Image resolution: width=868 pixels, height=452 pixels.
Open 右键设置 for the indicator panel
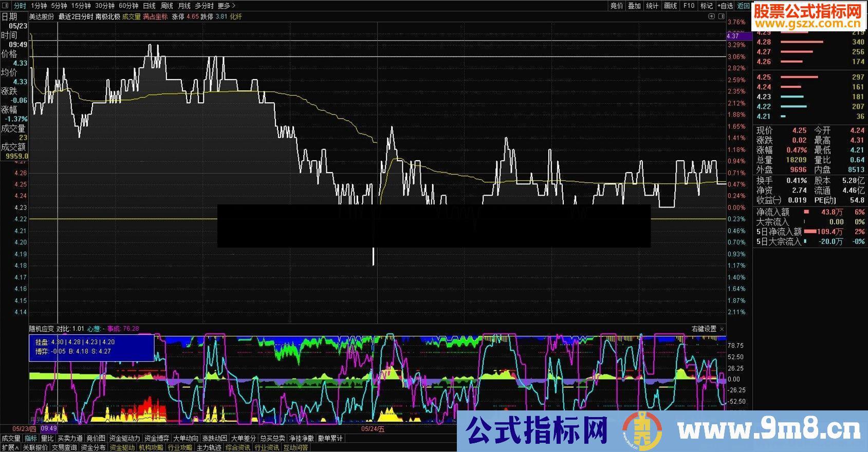coord(704,329)
